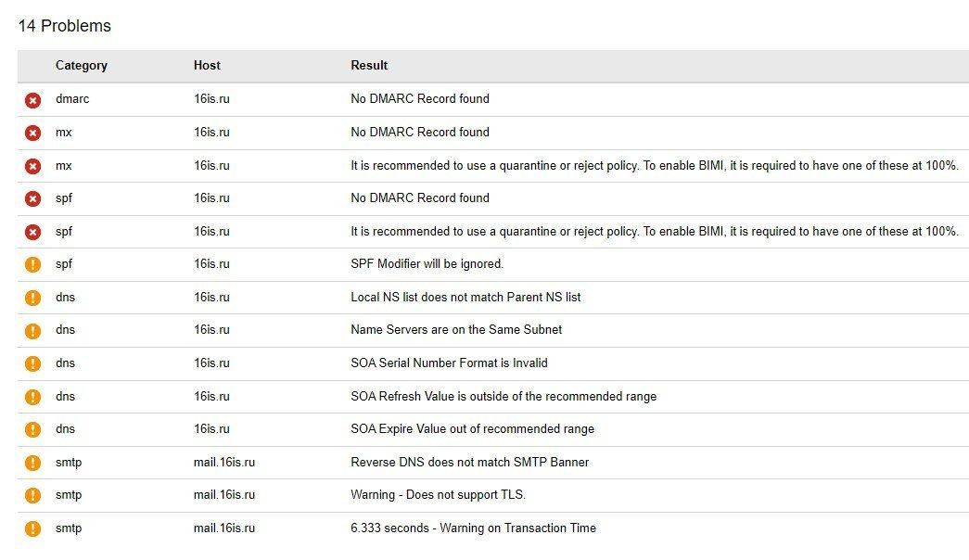Click warning icon for SOA Serial Number row

32,363
